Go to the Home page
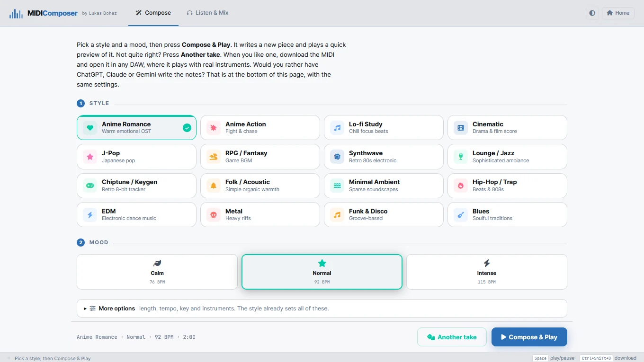644x362 pixels. [x=618, y=13]
